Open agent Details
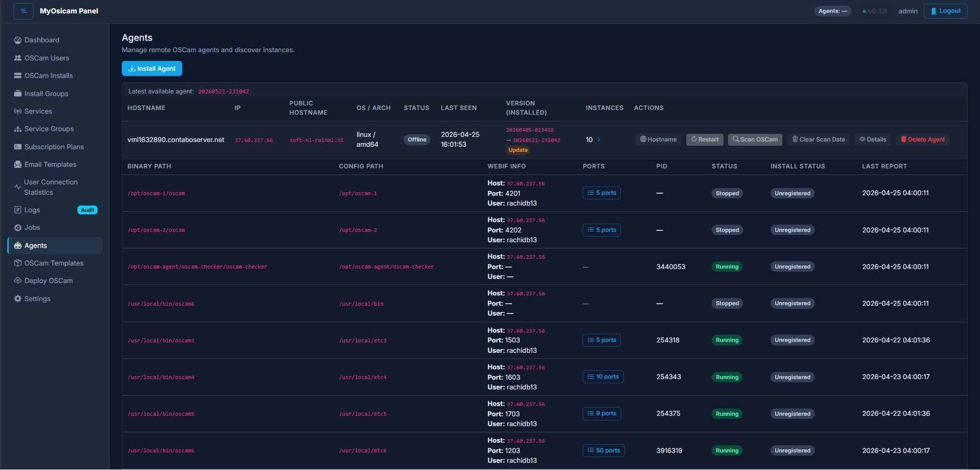 pyautogui.click(x=873, y=139)
